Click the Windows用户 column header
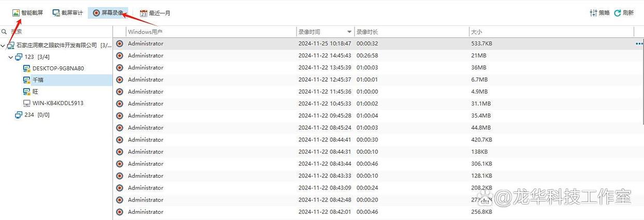Image resolution: width=644 pixels, height=220 pixels. click(205, 32)
